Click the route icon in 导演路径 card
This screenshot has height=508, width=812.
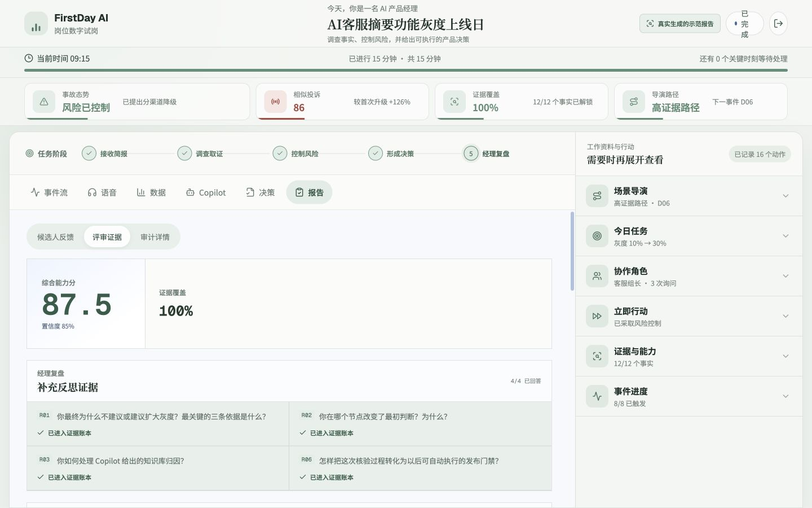click(634, 102)
